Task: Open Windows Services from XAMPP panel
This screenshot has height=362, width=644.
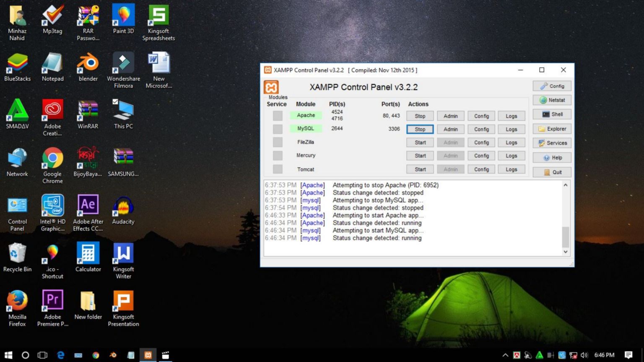Action: coord(552,143)
